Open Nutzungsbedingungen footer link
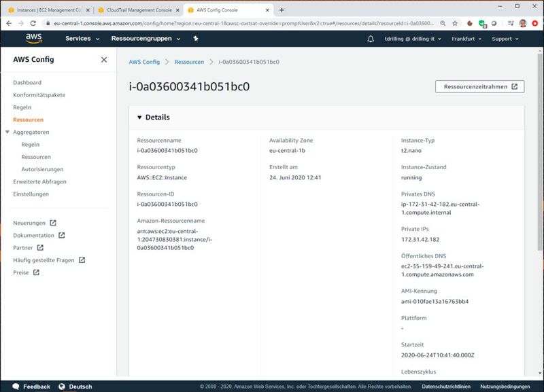The height and width of the screenshot is (392, 544). (x=505, y=387)
